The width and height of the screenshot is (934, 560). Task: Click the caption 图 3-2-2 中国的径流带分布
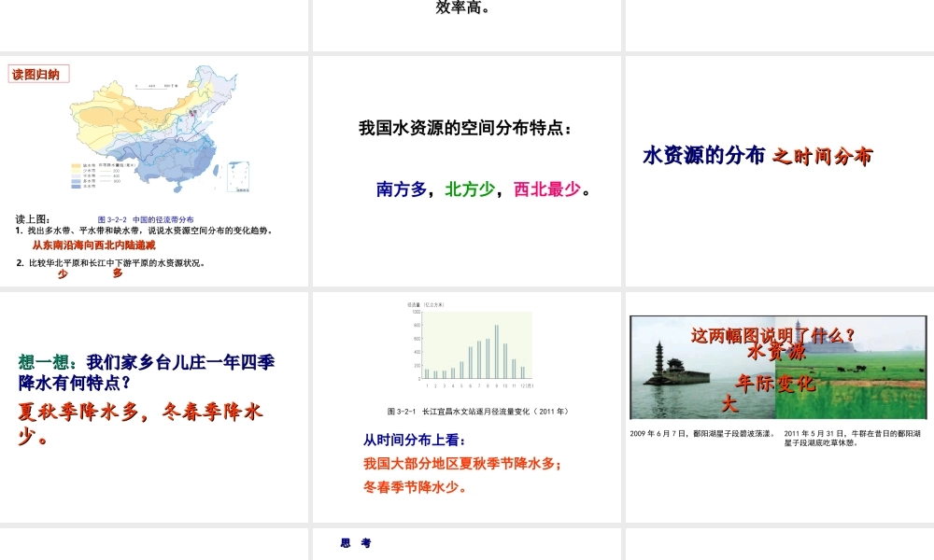[146, 219]
